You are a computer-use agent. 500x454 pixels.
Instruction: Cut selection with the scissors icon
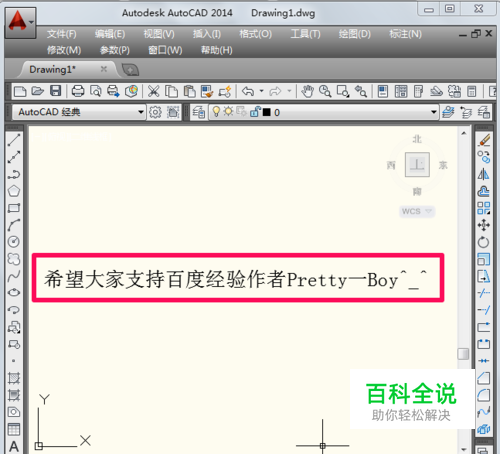click(154, 91)
